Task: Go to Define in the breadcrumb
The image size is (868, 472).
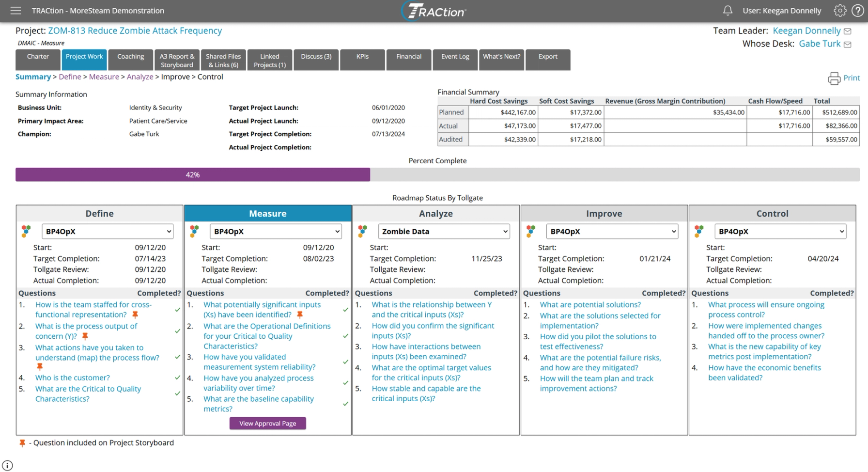Action: click(70, 77)
